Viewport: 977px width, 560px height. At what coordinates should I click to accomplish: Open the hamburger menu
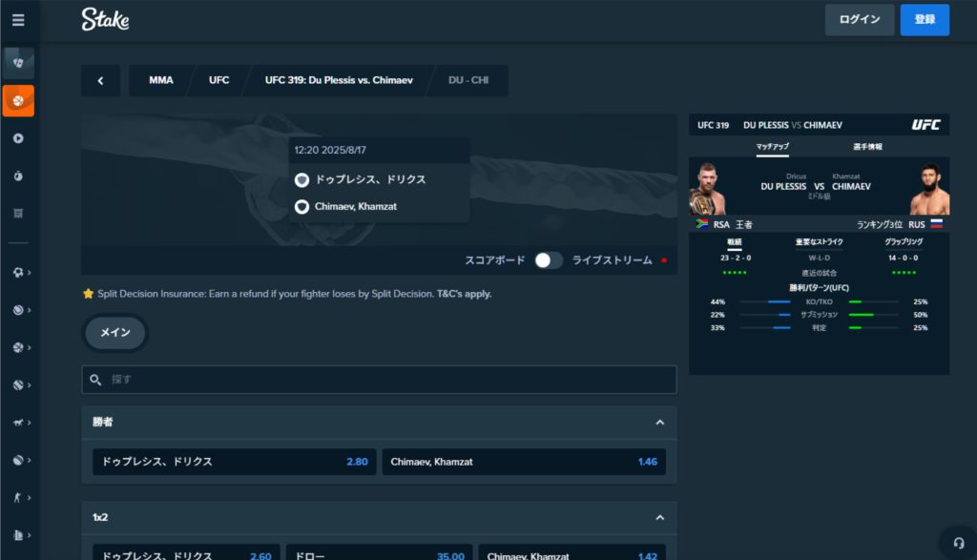coord(18,20)
